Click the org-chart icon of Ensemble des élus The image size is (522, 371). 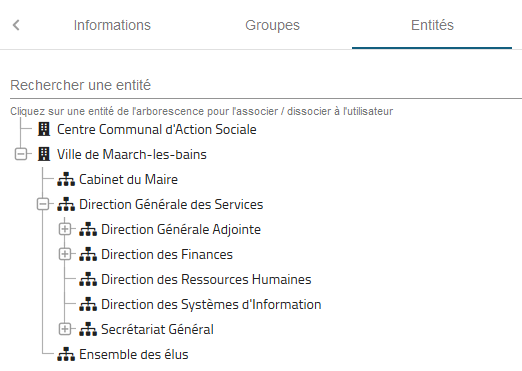66,354
